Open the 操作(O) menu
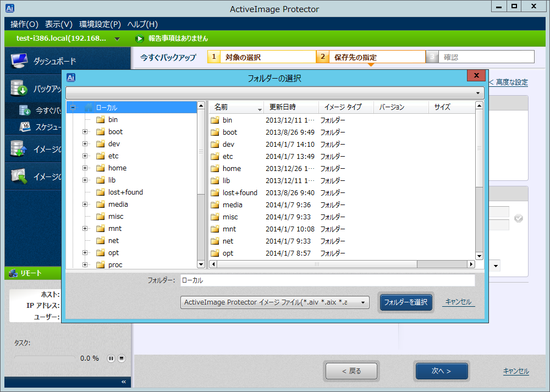Image resolution: width=550 pixels, height=392 pixels. pos(25,24)
